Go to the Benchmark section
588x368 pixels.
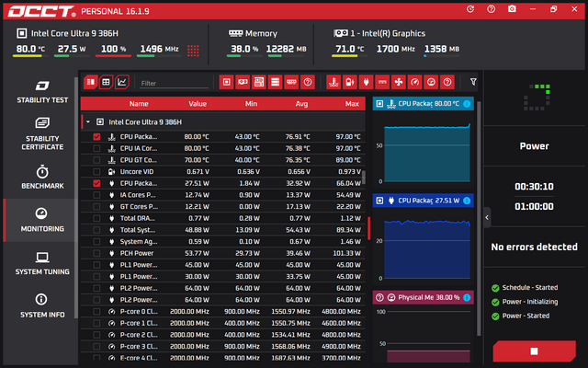[x=42, y=177]
